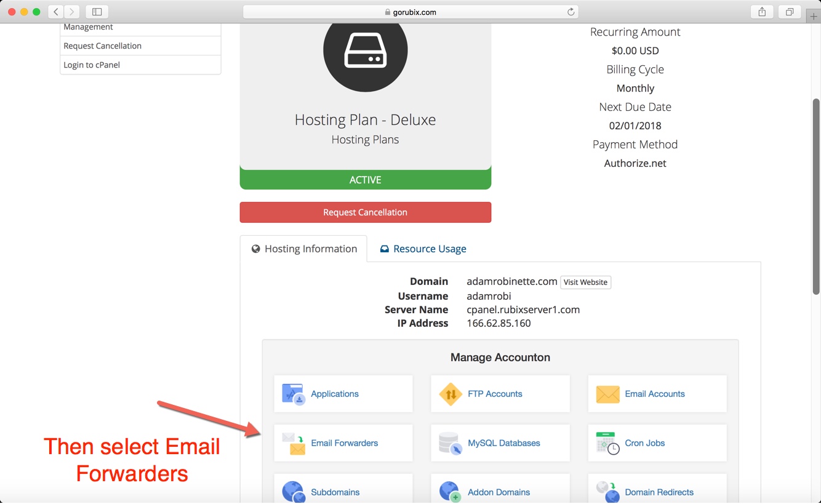Screen dimensions: 821x504
Task: Open the Email Forwarders link
Action: click(345, 443)
